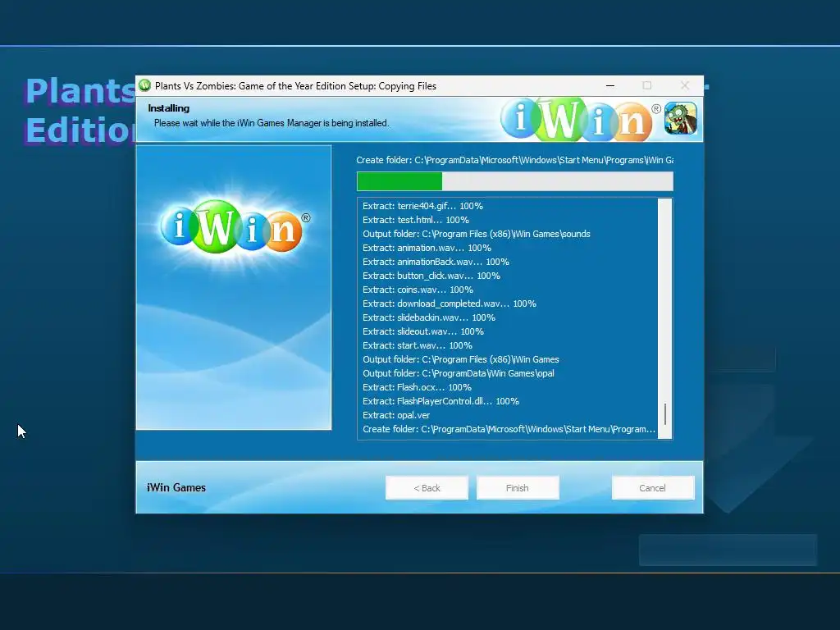Click the 'Create folder' status text above progress bar
The width and height of the screenshot is (840, 630).
(x=515, y=160)
